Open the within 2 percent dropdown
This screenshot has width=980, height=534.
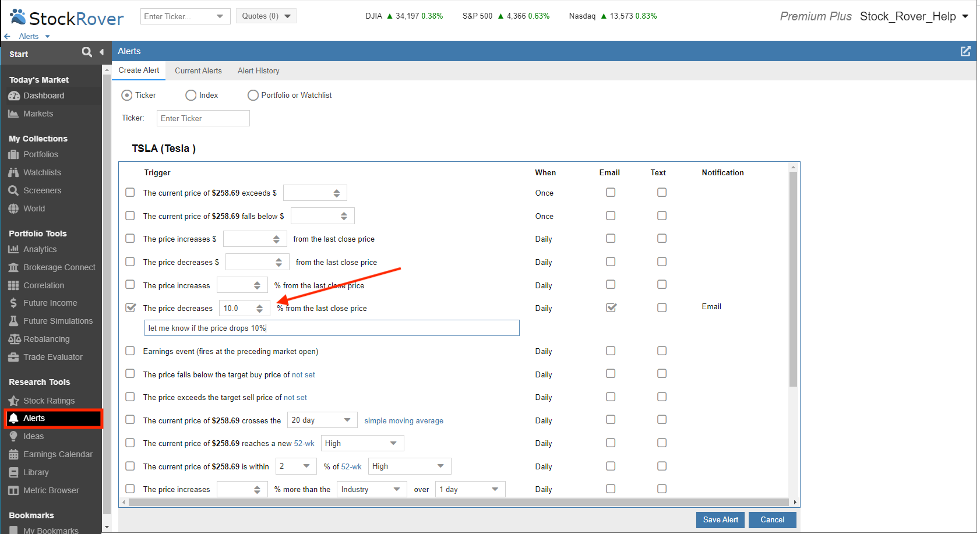click(x=297, y=466)
